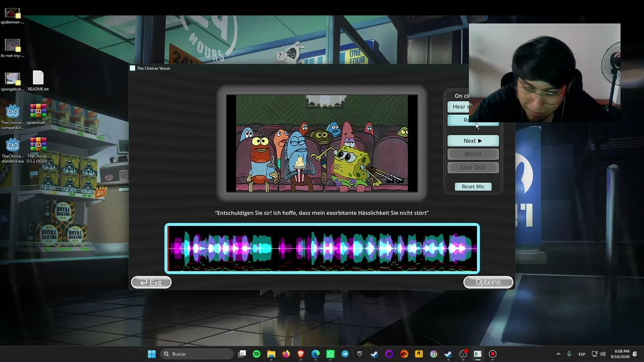Open WhatsApp from the taskbar
644x362 pixels.
tap(330, 354)
